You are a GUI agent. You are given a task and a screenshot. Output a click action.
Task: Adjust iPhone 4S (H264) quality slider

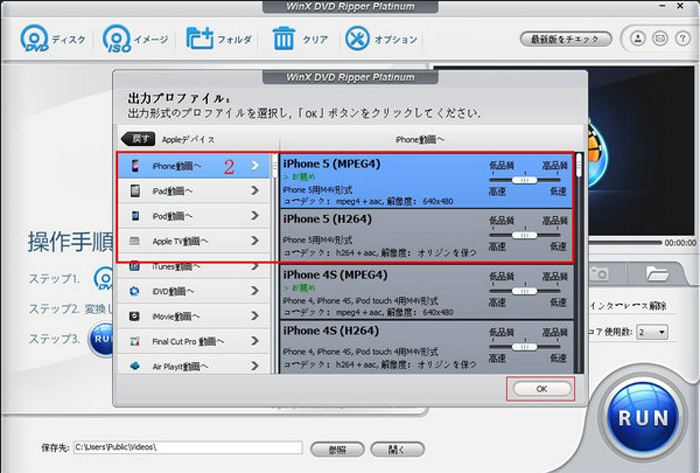tap(525, 347)
